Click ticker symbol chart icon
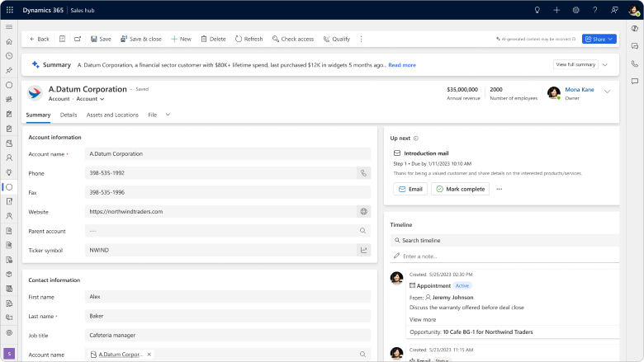Image resolution: width=644 pixels, height=362 pixels. [x=363, y=250]
